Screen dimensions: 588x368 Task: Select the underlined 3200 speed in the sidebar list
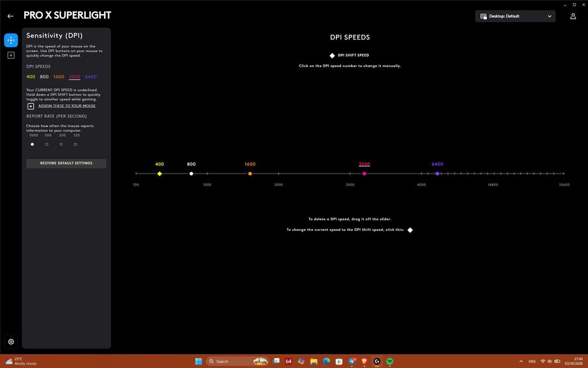pos(75,77)
